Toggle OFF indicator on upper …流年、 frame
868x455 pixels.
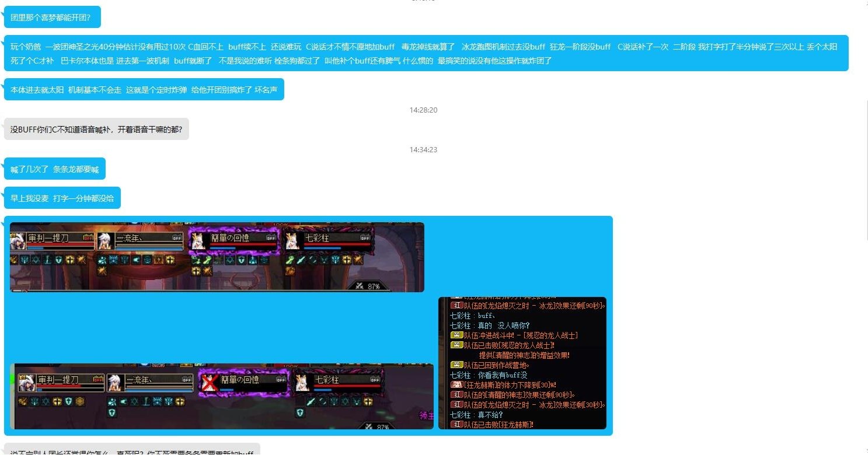[x=177, y=237]
